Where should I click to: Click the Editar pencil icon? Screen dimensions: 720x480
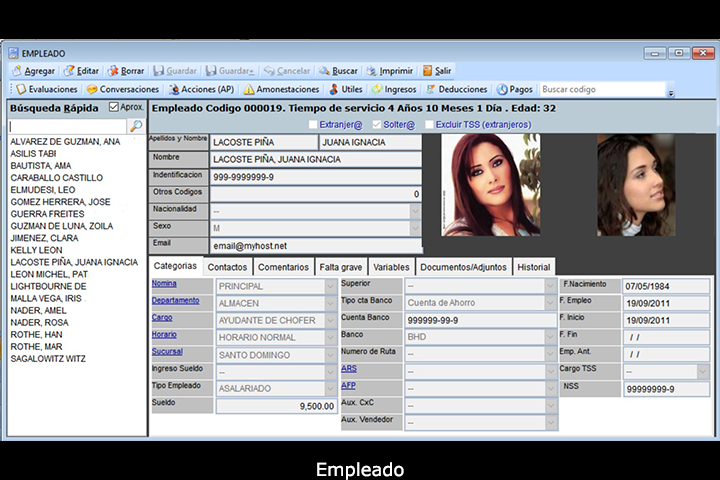[68, 71]
